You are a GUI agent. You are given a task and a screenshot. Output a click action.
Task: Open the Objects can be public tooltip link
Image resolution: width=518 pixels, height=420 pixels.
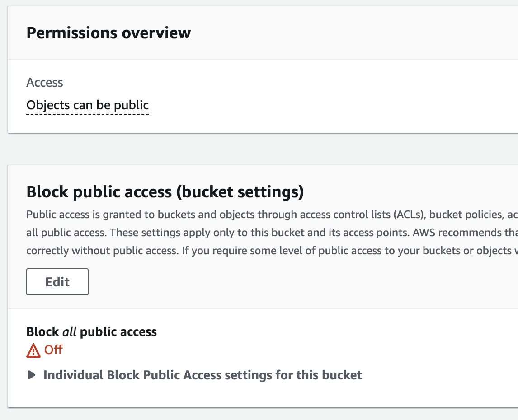point(87,105)
